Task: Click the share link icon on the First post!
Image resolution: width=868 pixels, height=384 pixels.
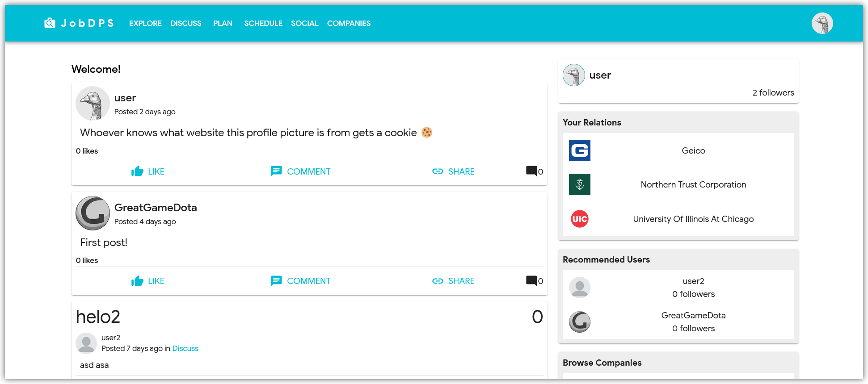Action: [438, 281]
